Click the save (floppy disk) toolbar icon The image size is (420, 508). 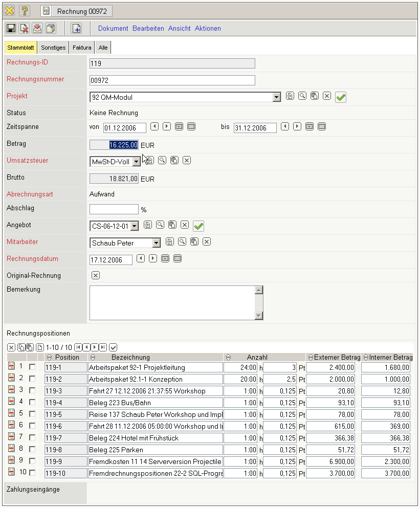11,29
